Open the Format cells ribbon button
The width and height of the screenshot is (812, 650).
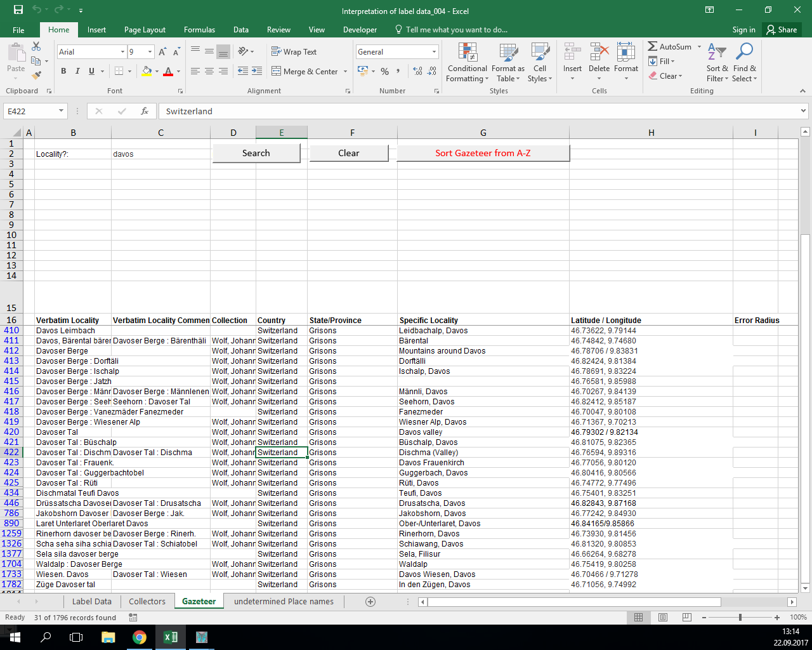[x=625, y=62]
